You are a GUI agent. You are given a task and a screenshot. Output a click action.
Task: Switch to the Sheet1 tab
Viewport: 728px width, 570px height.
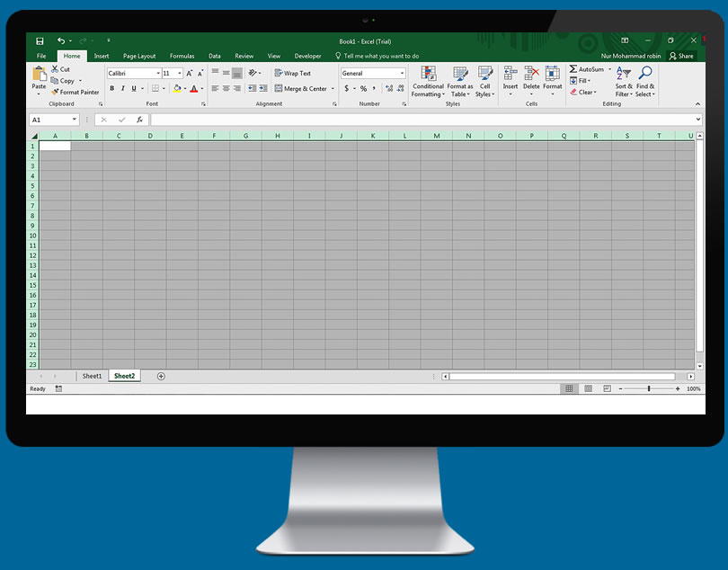tap(92, 376)
